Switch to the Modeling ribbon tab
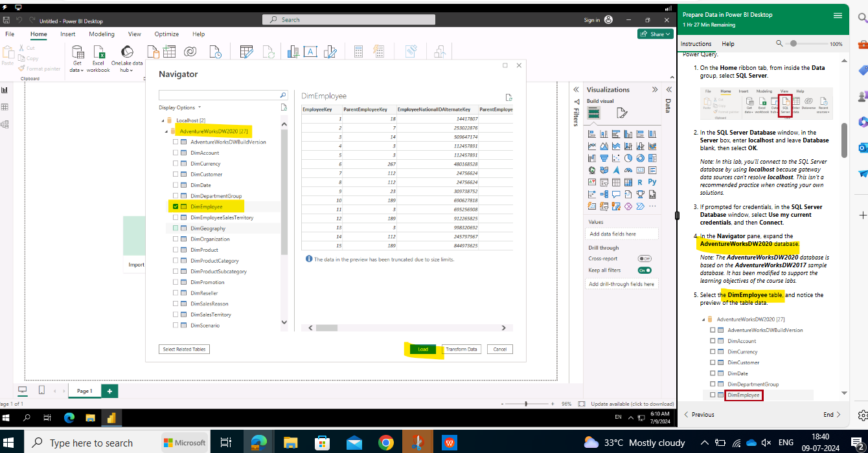Viewport: 868px width, 453px height. pos(101,34)
